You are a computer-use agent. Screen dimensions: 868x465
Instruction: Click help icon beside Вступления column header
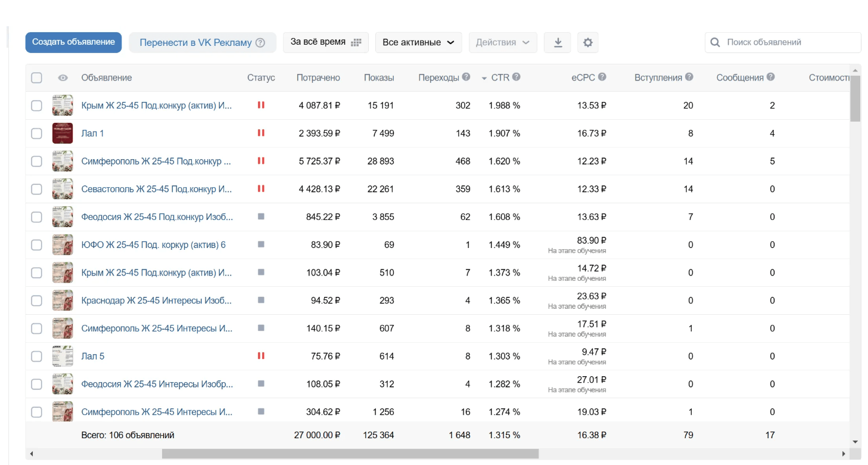[x=689, y=77]
